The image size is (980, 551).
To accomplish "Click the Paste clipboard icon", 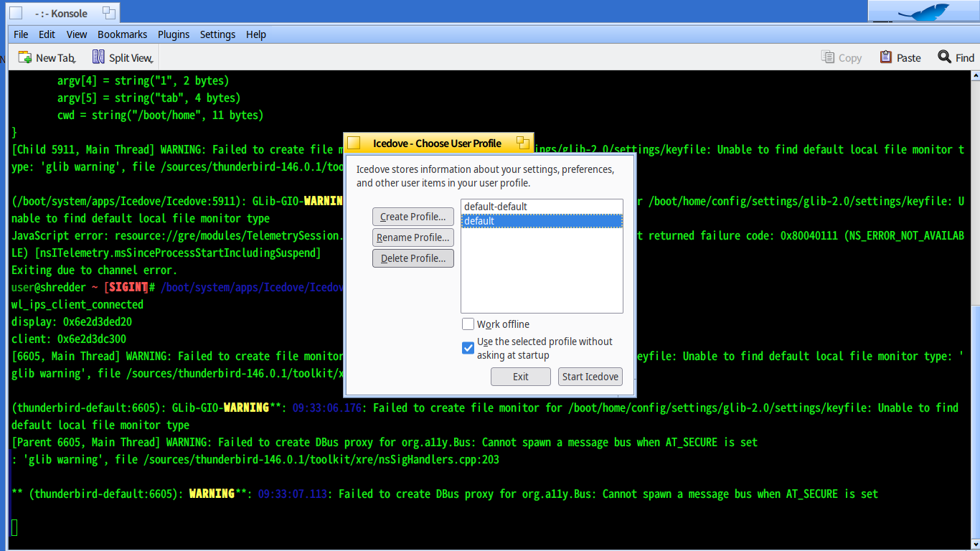I will (x=886, y=57).
